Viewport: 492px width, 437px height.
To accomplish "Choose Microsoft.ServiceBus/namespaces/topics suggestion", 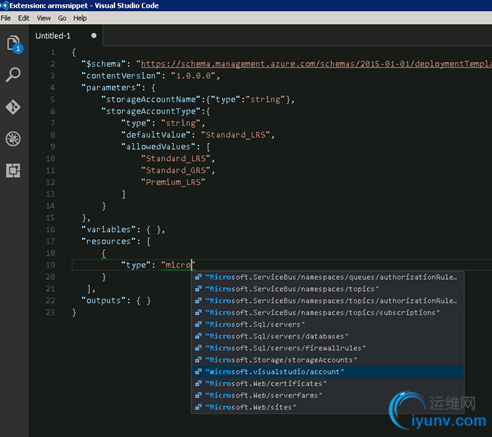I will [328, 289].
